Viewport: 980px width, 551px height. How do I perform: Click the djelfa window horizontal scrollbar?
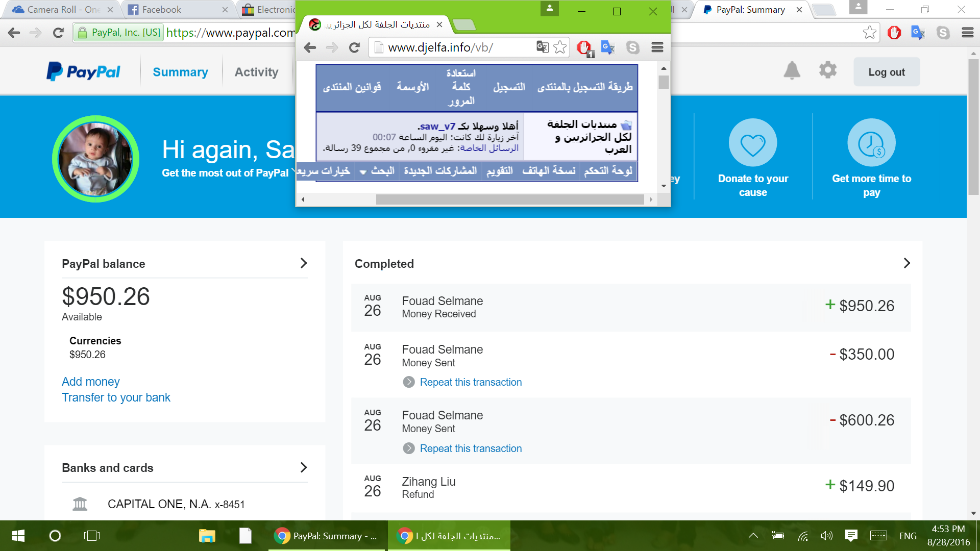click(510, 199)
